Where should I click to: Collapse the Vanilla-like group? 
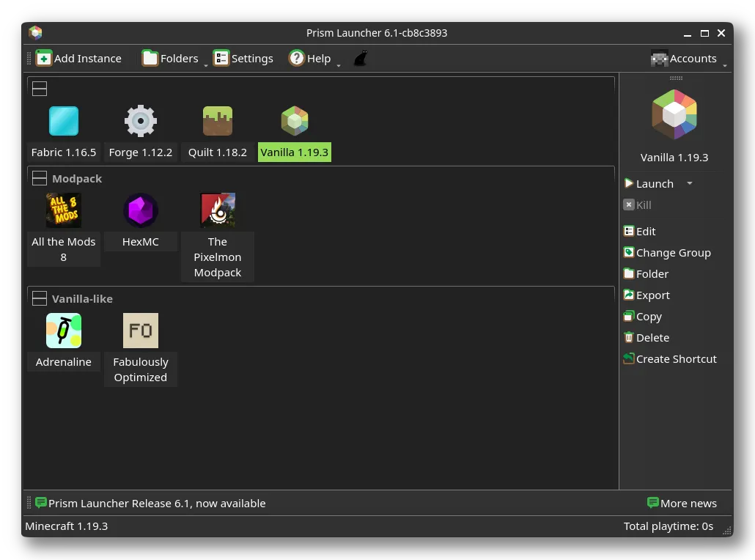click(40, 299)
